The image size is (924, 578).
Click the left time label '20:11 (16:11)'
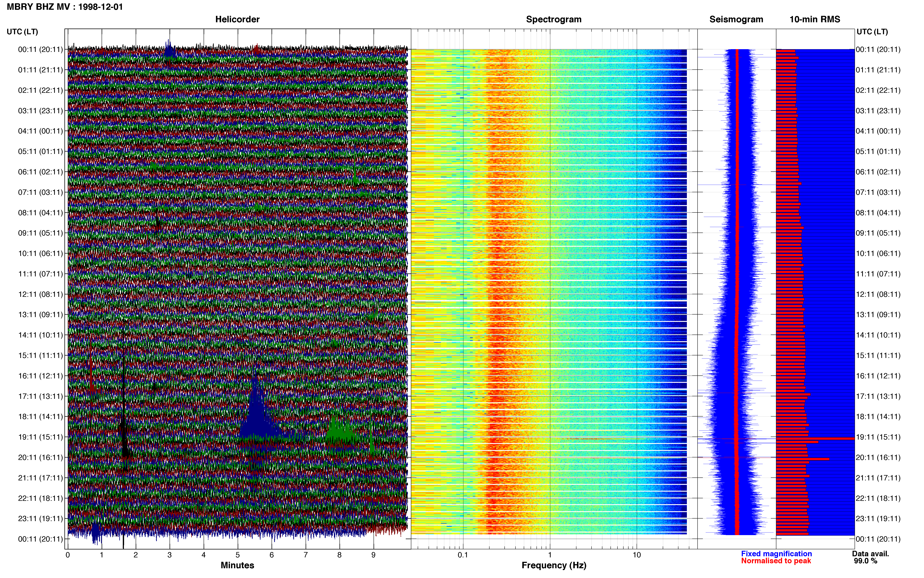coord(41,458)
